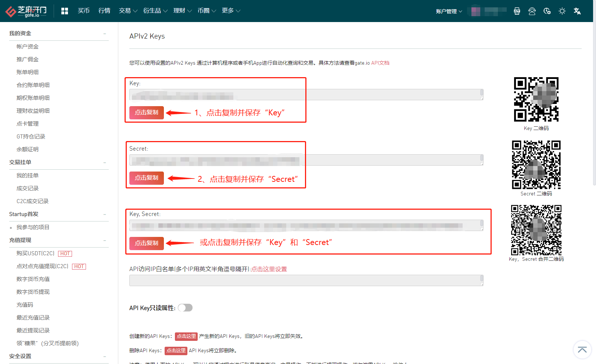Open C2C成交记录 in the sidebar
This screenshot has height=364, width=596.
33,201
